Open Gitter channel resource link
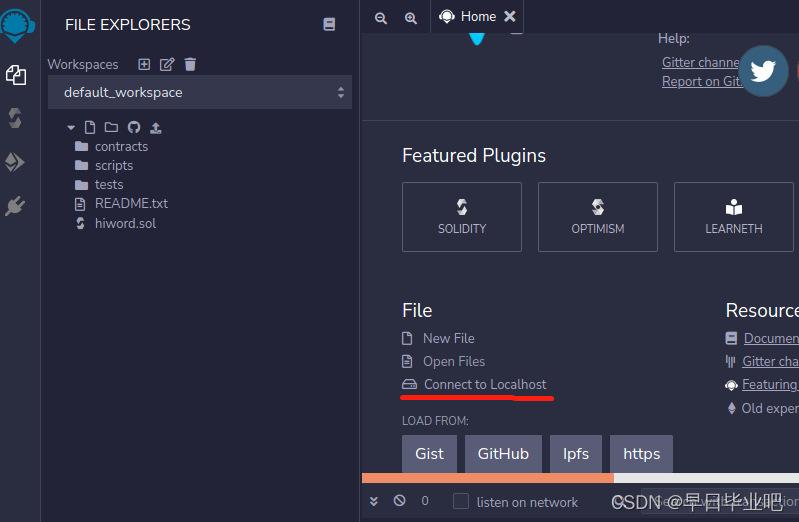Viewport: 799px width, 522px height. (x=770, y=361)
